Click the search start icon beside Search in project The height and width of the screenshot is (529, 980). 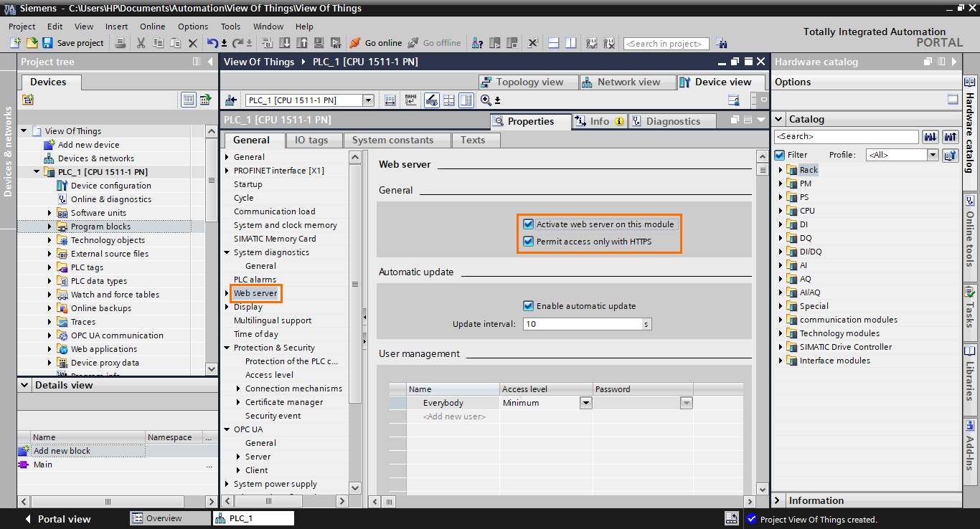[722, 43]
